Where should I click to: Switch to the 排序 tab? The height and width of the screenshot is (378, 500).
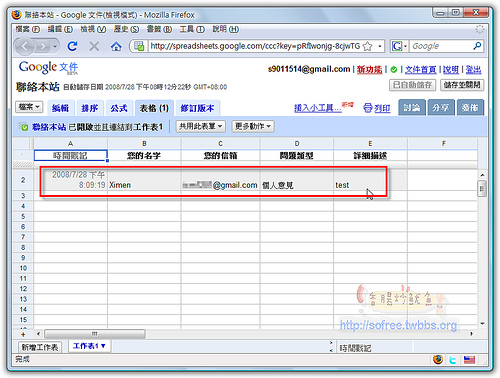pyautogui.click(x=90, y=108)
